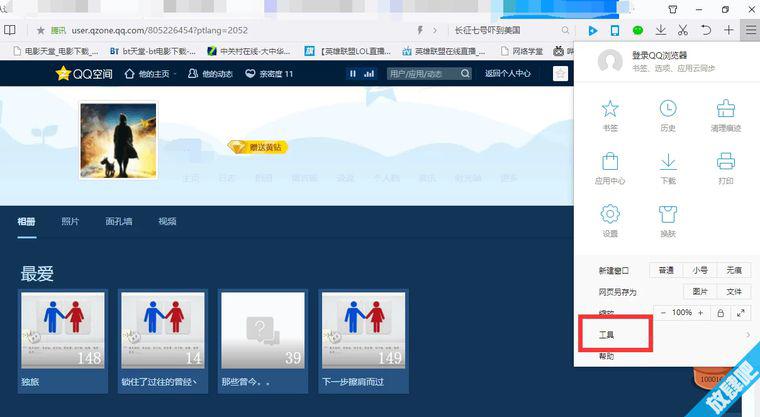The image size is (760, 417).
Task: Click 亲密度 11 in Qzone header
Action: click(269, 74)
